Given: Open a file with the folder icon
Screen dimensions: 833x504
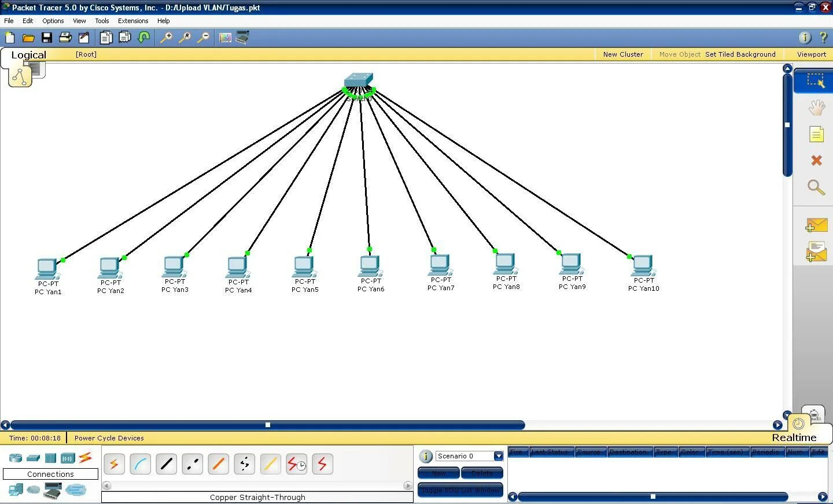Looking at the screenshot, I should [28, 38].
